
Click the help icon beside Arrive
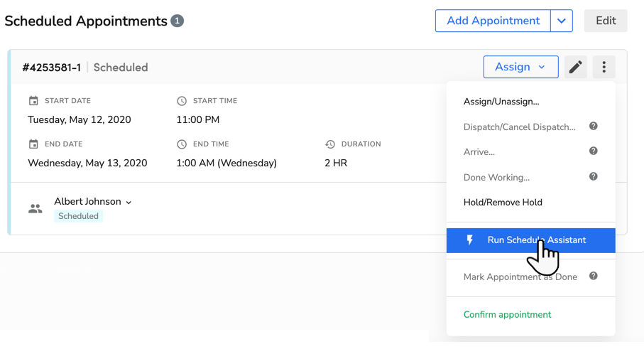pos(593,151)
